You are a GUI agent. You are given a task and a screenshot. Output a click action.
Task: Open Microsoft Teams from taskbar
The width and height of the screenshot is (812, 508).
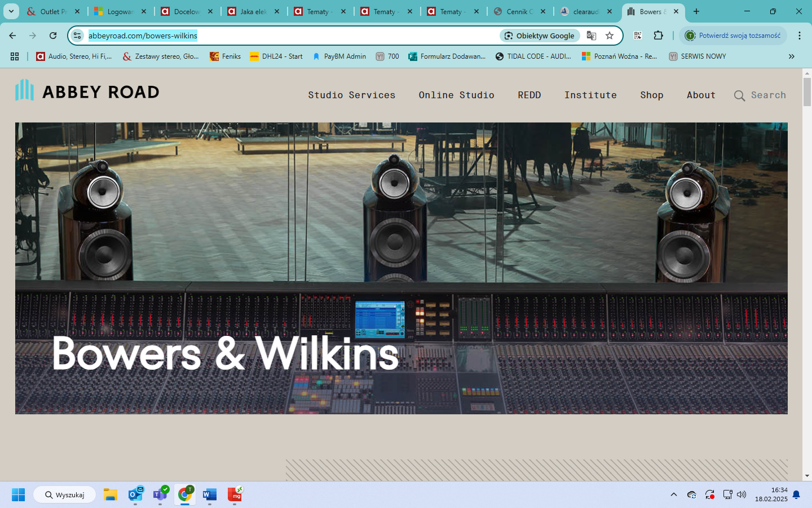tap(160, 495)
